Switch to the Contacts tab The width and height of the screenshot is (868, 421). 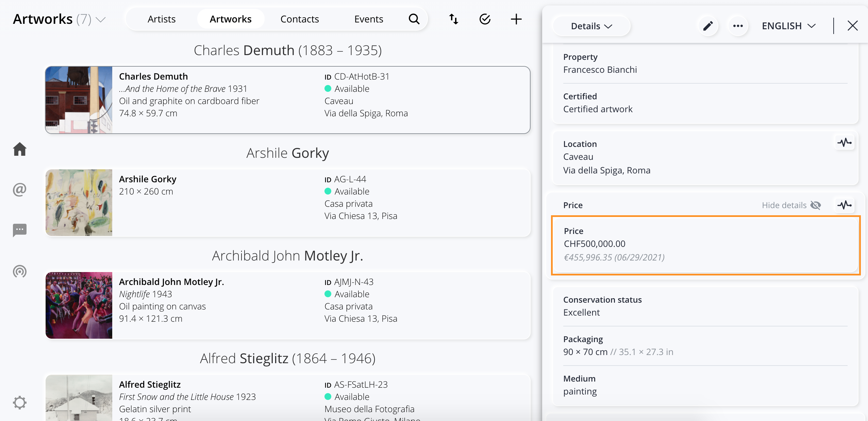(300, 19)
